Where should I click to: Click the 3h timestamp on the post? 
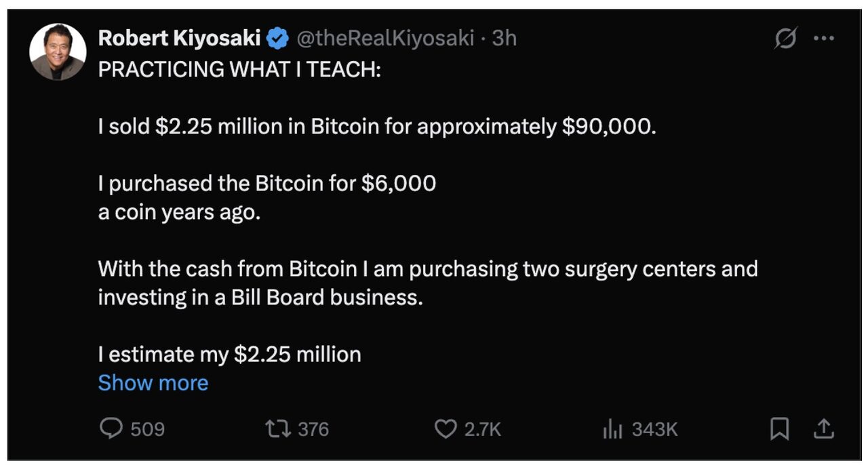[504, 39]
